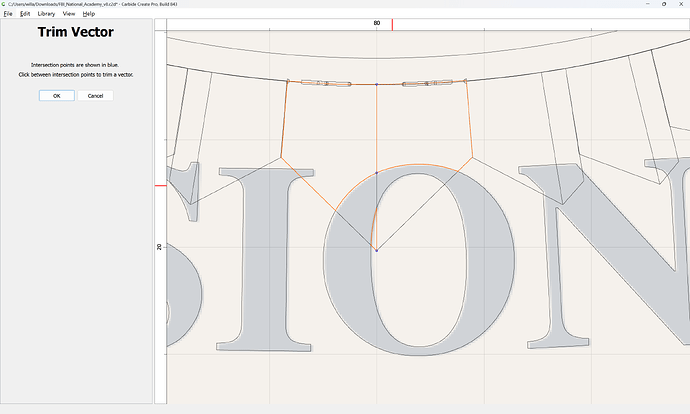Open the Library menu
The height and width of the screenshot is (414, 690).
click(x=46, y=14)
